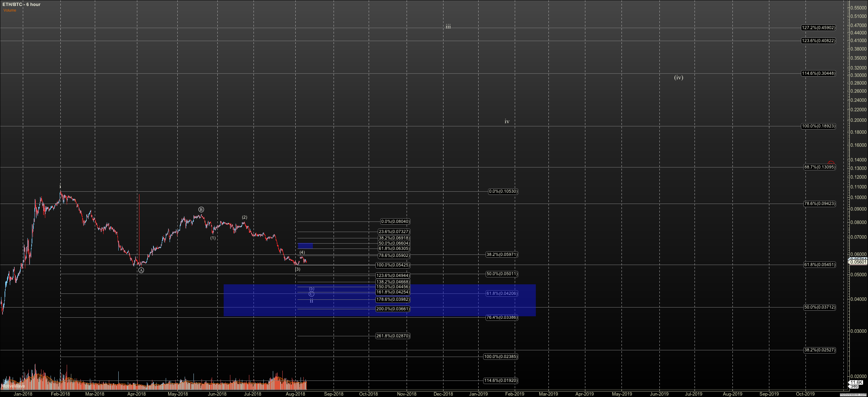
Task: Click the 200.0%(0.03661) level label
Action: click(x=393, y=309)
